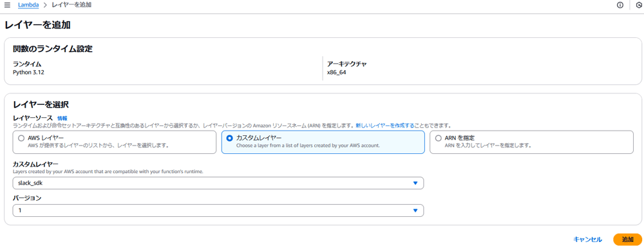Click the Python 3.12 runtime value
The width and height of the screenshot is (644, 251).
tap(28, 72)
